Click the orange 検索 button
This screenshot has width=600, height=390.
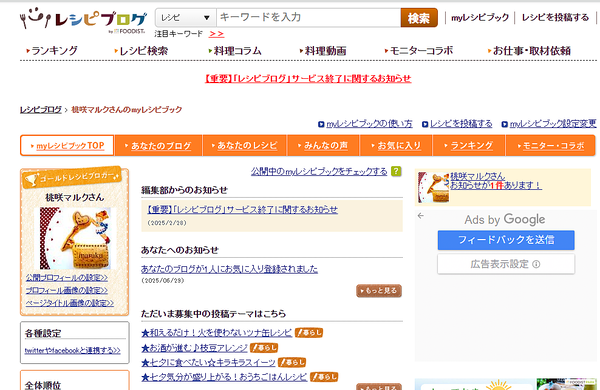(x=419, y=18)
